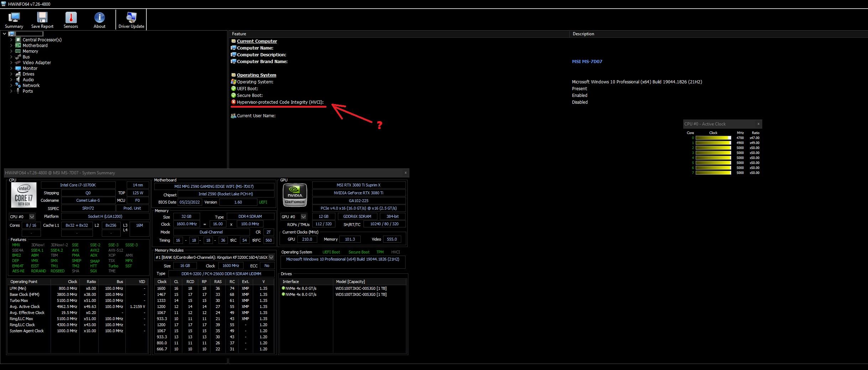Click the Drives tree icon
The image size is (868, 370).
(x=18, y=74)
